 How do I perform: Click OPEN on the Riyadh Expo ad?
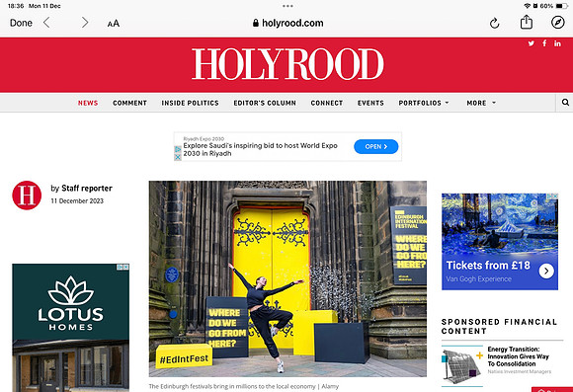(x=376, y=146)
